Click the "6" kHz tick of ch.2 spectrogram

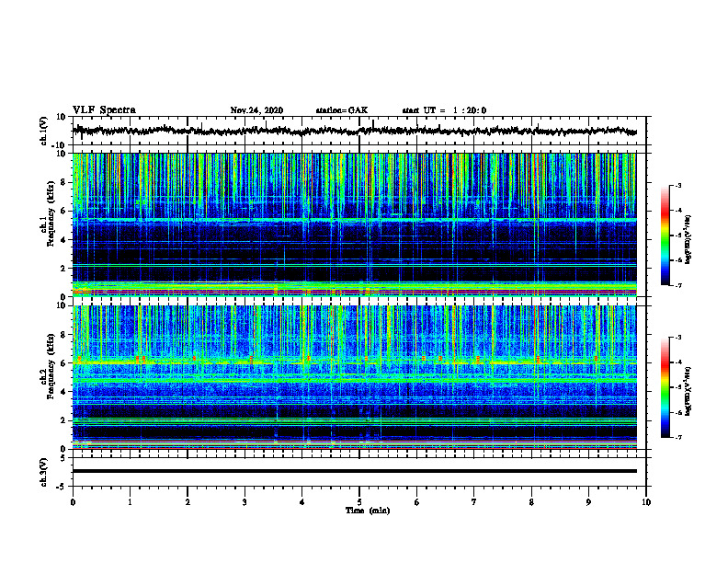pyautogui.click(x=63, y=363)
